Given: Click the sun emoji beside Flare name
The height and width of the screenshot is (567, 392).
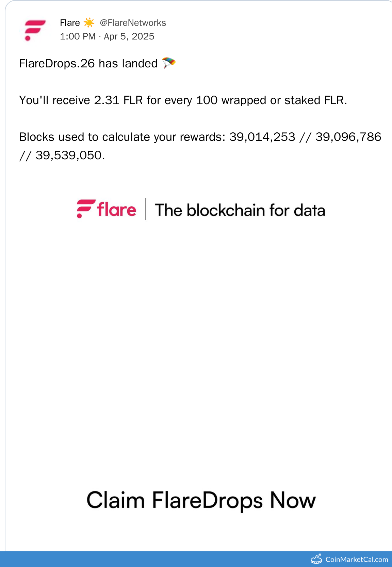Looking at the screenshot, I should 89,23.
